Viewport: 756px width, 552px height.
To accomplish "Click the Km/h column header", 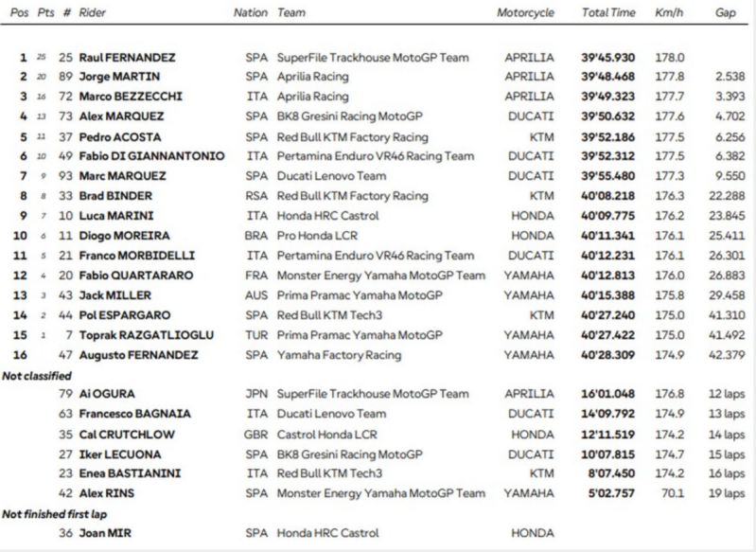I will tap(669, 13).
